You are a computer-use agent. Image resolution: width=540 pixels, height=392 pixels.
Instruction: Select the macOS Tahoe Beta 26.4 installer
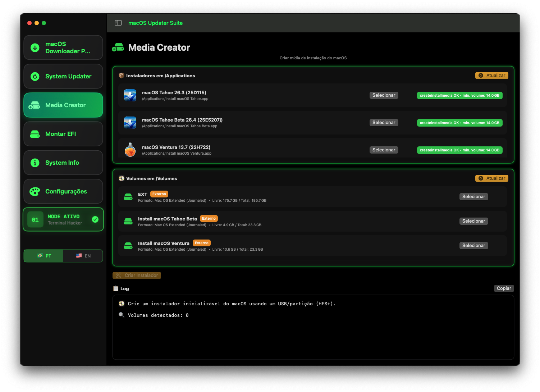pos(384,123)
